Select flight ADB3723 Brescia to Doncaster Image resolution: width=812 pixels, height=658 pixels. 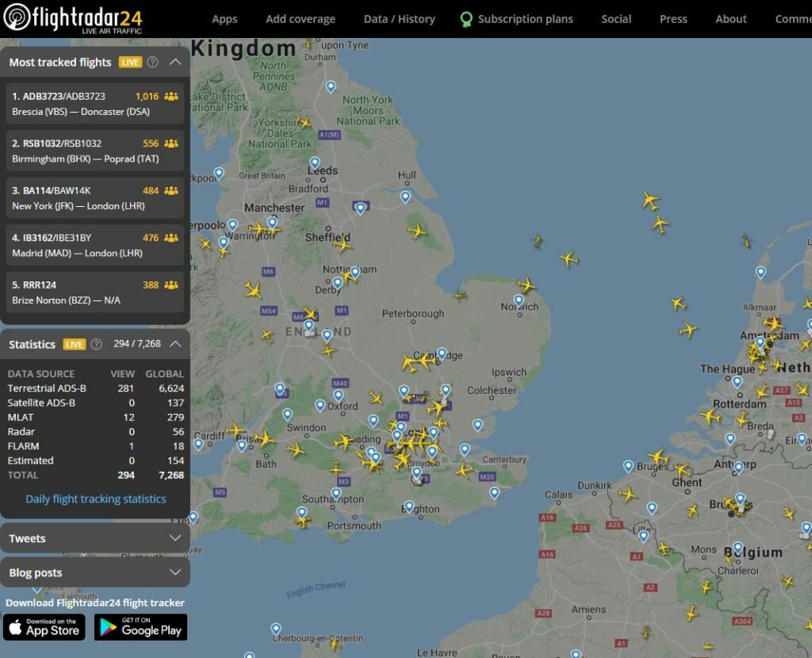click(95, 104)
